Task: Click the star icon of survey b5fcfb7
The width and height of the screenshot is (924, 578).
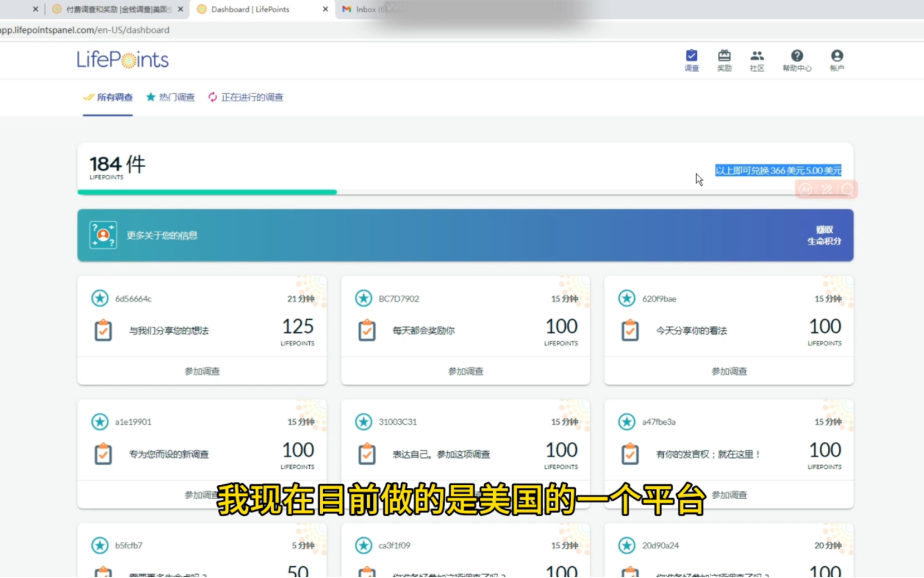Action: pyautogui.click(x=100, y=545)
